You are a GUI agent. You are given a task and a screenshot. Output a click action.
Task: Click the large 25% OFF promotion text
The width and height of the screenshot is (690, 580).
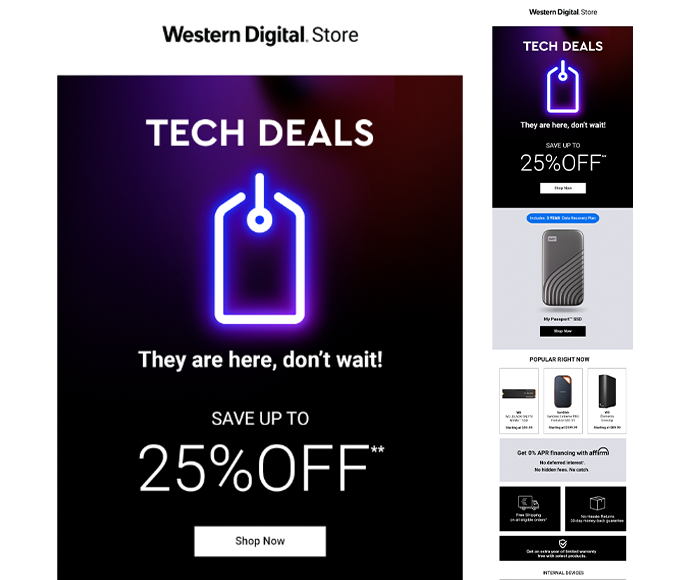pos(261,467)
